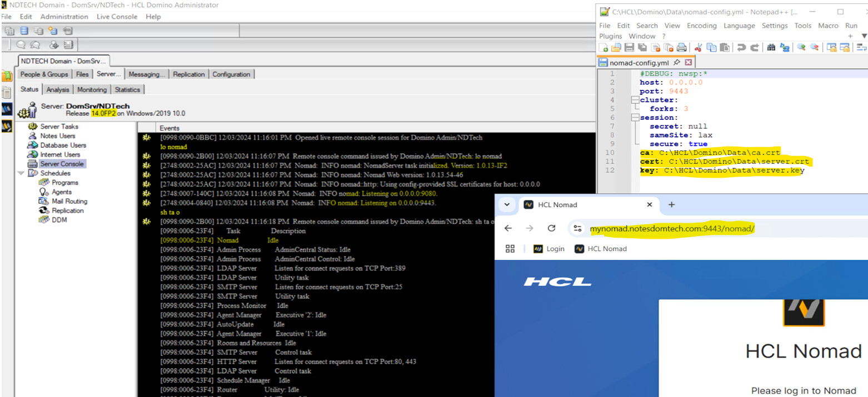The height and width of the screenshot is (397, 868).
Task: Open the Messaging tab
Action: [x=147, y=74]
